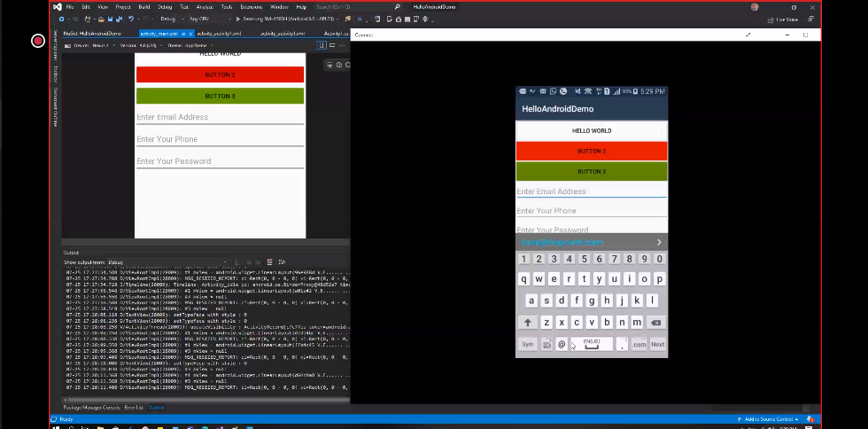Open the solution configuration Debug dropdown
Image resolution: width=868 pixels, height=429 pixels.
170,19
